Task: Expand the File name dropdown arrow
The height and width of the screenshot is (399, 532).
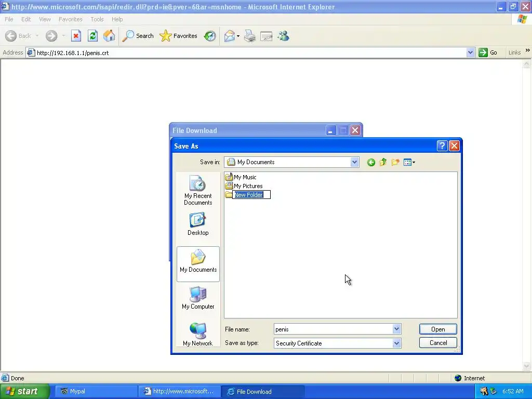Action: pyautogui.click(x=396, y=329)
